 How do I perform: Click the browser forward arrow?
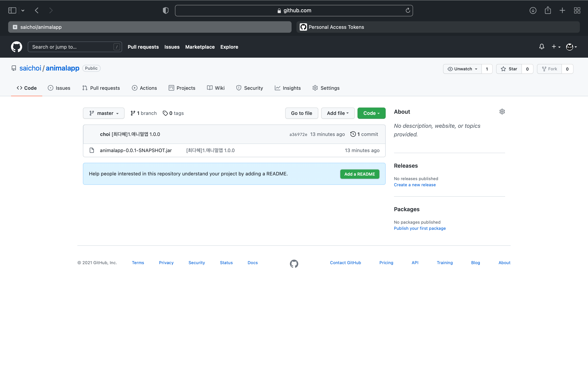[x=51, y=10]
